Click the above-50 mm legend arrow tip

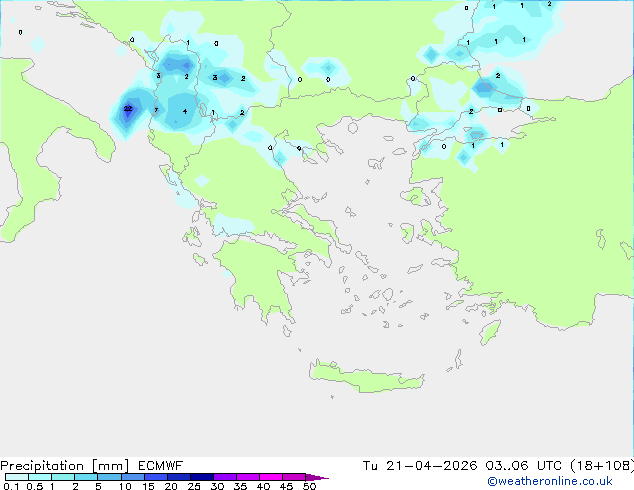(317, 477)
